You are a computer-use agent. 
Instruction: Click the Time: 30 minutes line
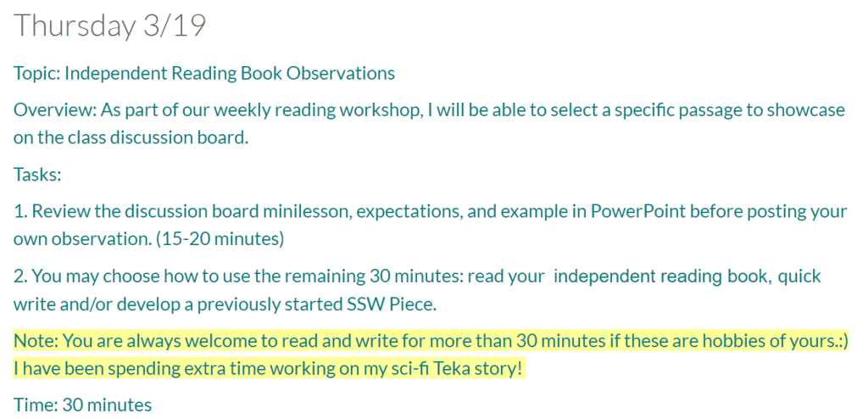click(82, 405)
